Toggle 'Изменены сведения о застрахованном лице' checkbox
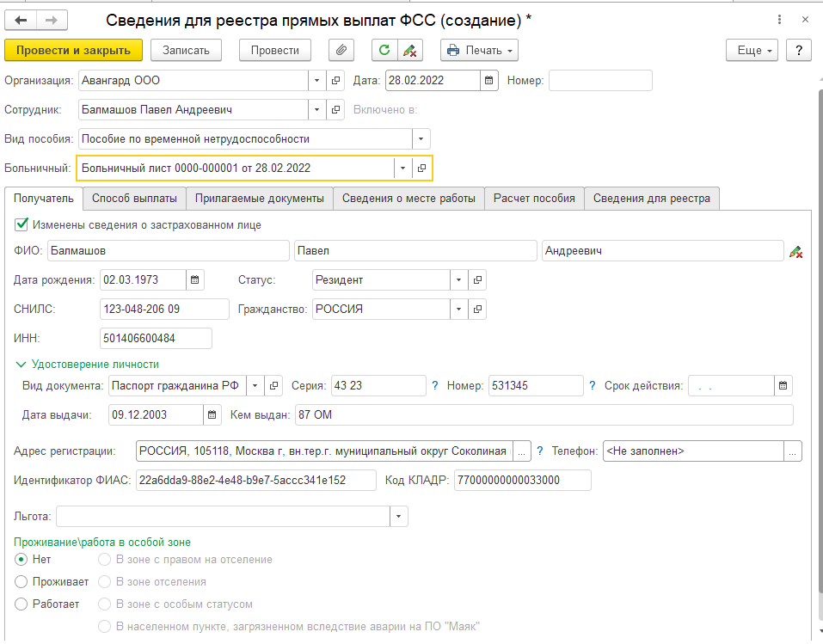823x644 pixels. pos(21,224)
